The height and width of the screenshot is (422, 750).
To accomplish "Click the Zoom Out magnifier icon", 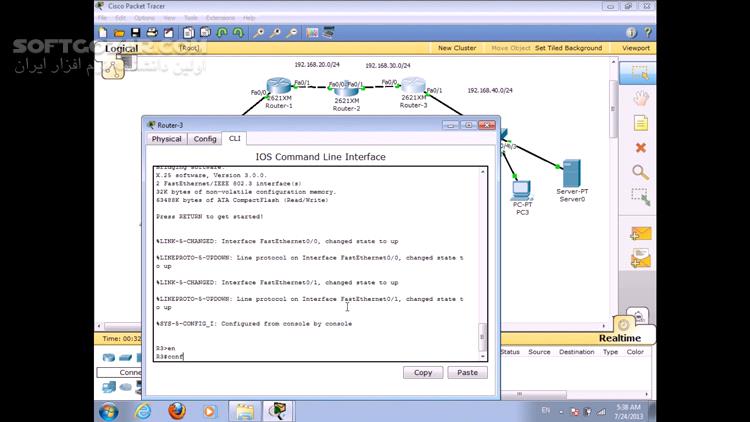I will [x=292, y=33].
